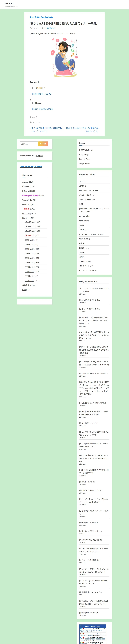Open 'Read Online Doujin Books' sidebar link
Image resolution: width=129 pixels, height=644 pixels.
tap(31, 167)
